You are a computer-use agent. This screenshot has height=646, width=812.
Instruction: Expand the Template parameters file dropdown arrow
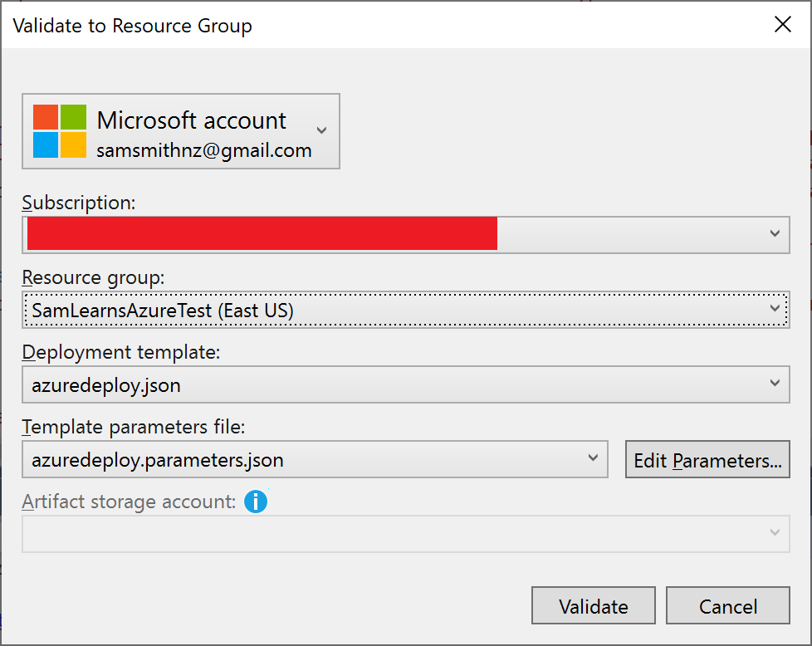point(593,459)
